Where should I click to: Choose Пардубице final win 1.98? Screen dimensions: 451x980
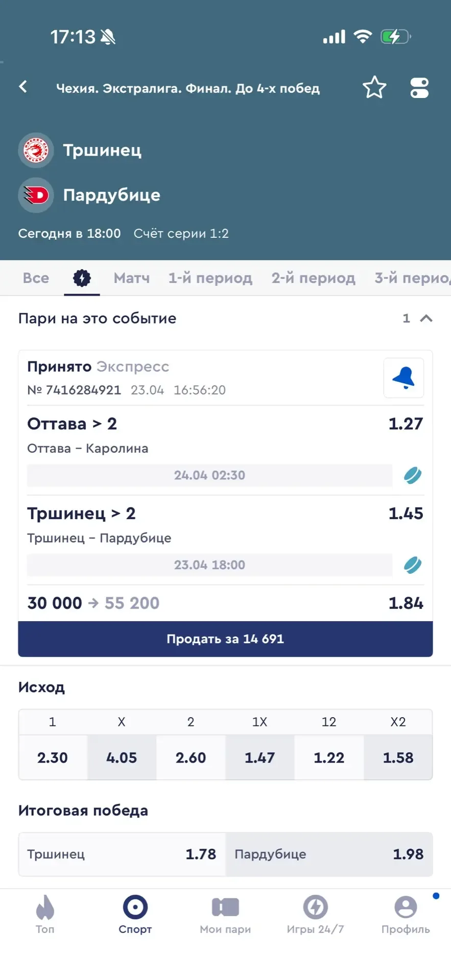(x=329, y=854)
